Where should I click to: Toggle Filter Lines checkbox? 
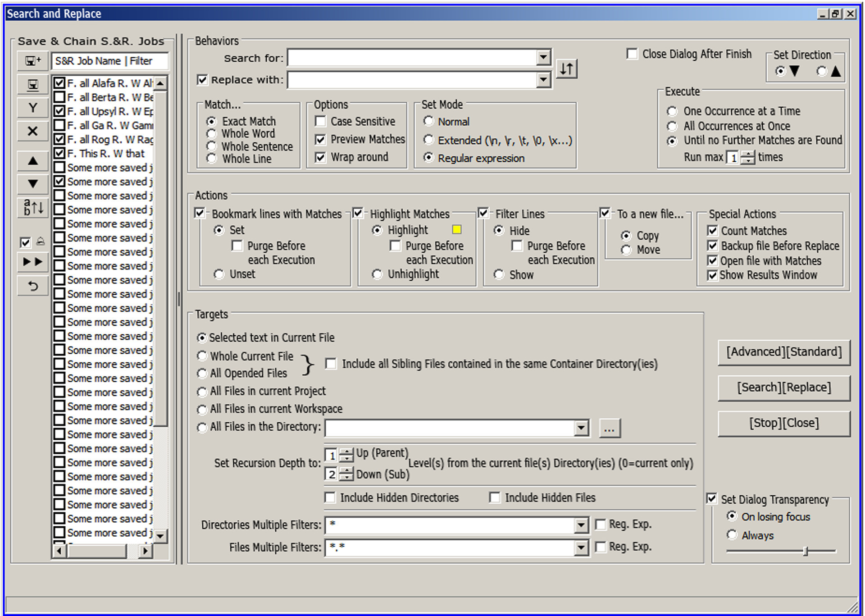click(x=483, y=213)
